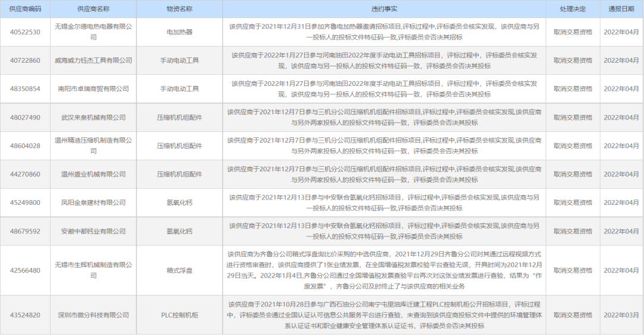Click the 供应商名称 column header

click(x=93, y=8)
